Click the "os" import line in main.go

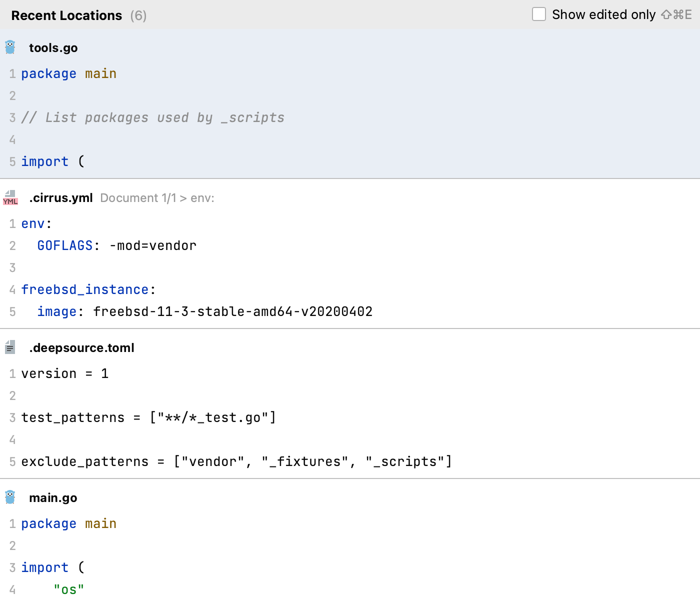tap(69, 590)
